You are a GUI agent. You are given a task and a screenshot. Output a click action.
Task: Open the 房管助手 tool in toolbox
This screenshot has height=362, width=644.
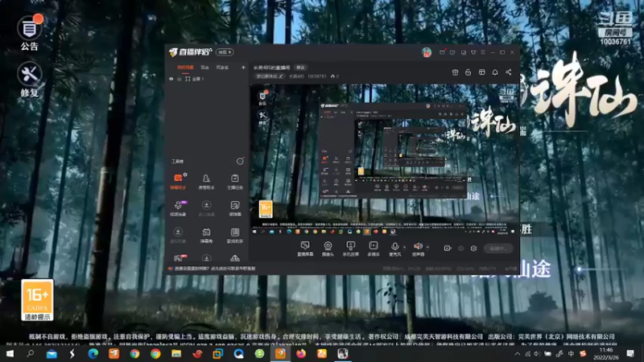pyautogui.click(x=206, y=182)
